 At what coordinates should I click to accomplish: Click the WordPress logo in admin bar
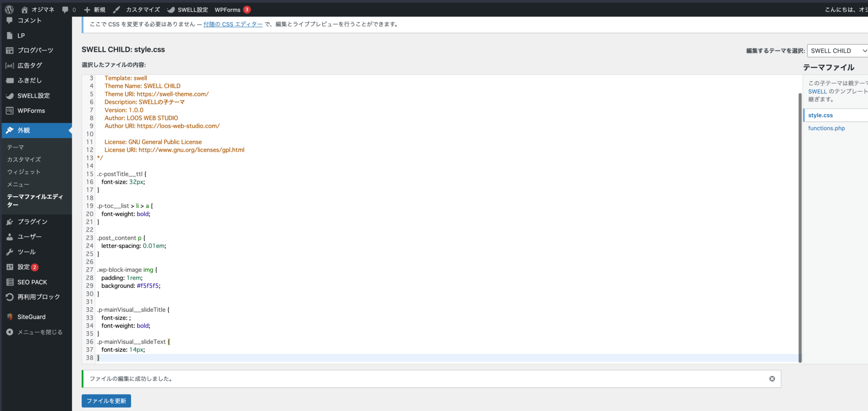[9, 9]
